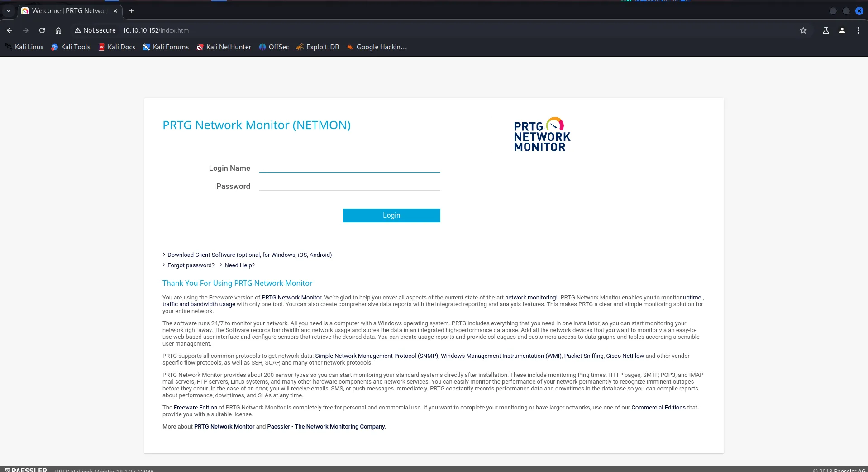The height and width of the screenshot is (472, 868).
Task: Open PRTG Network Monitor link after 'More about'
Action: [224, 427]
